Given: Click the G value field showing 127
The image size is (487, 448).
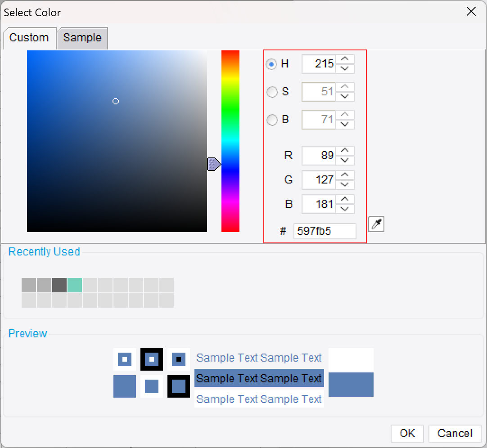Looking at the screenshot, I should (319, 180).
